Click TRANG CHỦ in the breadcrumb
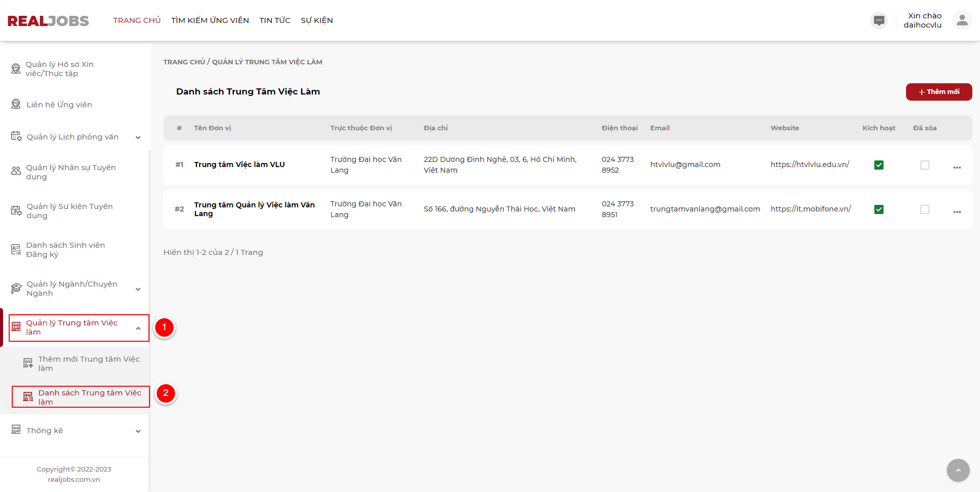The height and width of the screenshot is (492, 980). pyautogui.click(x=184, y=62)
